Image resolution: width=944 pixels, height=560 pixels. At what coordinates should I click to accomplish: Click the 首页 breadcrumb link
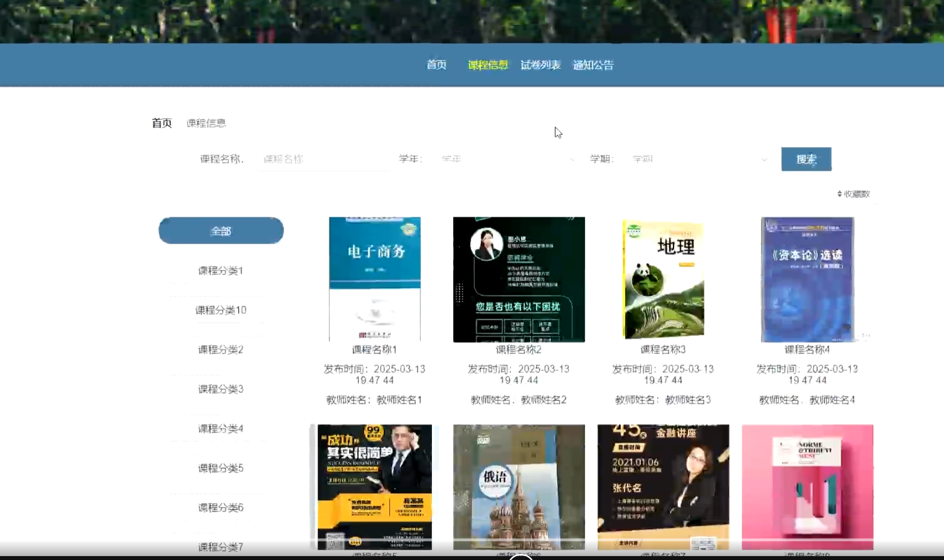162,123
